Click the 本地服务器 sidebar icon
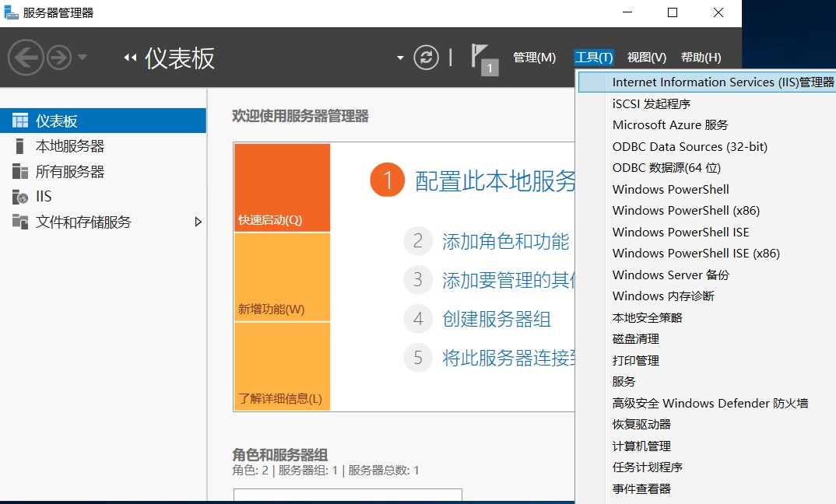The image size is (836, 504). pyautogui.click(x=19, y=146)
